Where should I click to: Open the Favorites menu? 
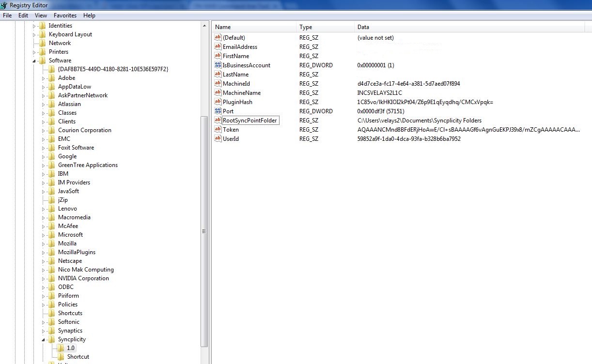pos(65,15)
